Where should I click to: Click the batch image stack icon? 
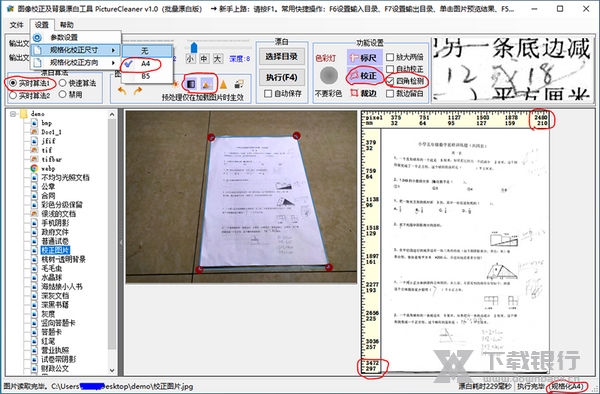point(240,84)
